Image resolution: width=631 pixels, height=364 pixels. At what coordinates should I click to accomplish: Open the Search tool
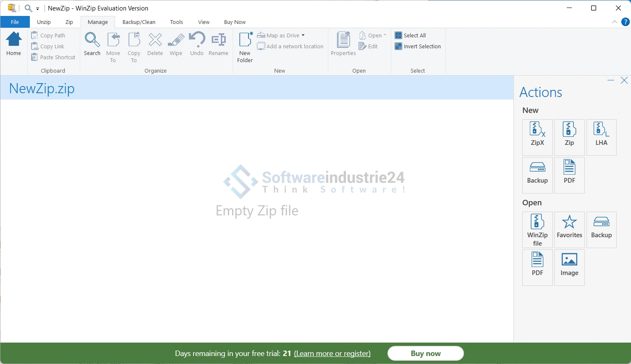point(92,44)
